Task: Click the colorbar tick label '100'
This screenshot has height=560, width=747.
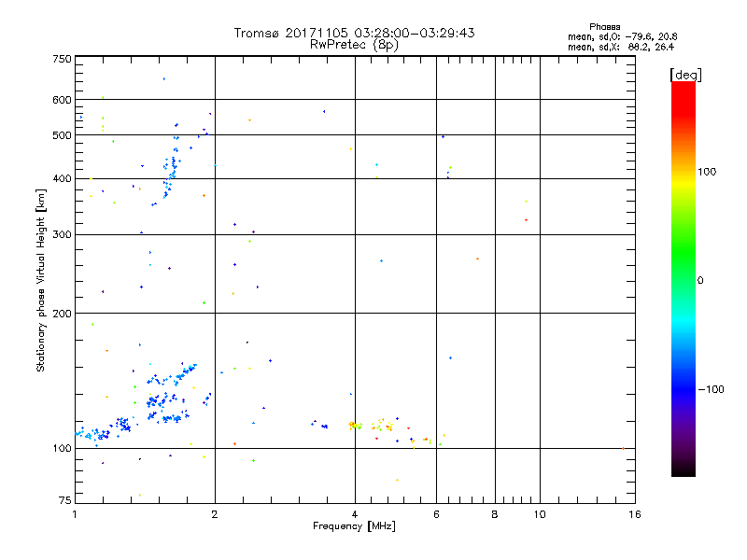Action: coord(707,172)
